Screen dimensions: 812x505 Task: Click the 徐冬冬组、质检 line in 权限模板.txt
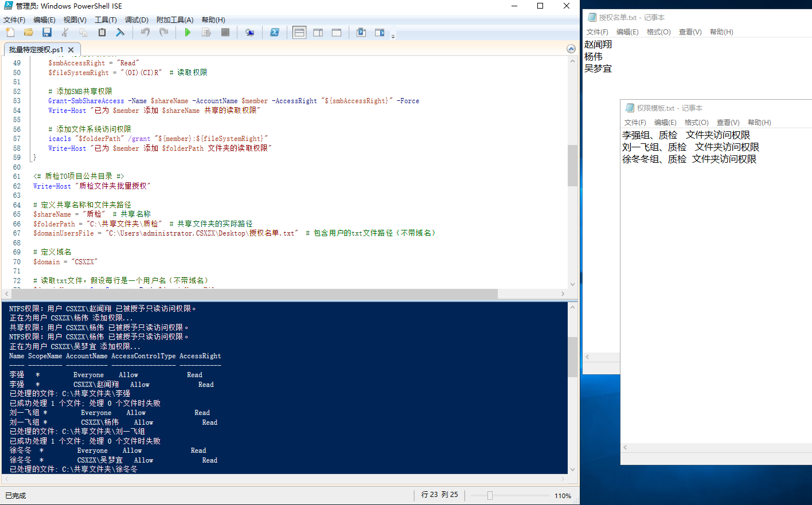point(689,159)
